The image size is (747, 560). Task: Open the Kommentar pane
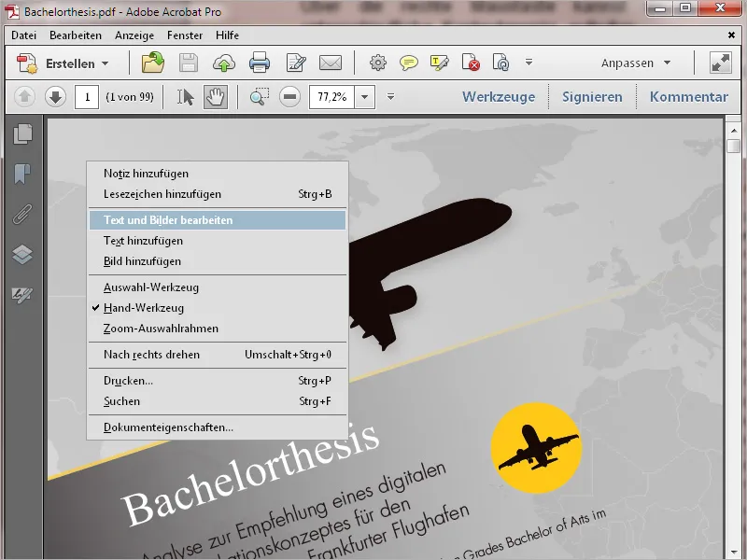(x=689, y=97)
